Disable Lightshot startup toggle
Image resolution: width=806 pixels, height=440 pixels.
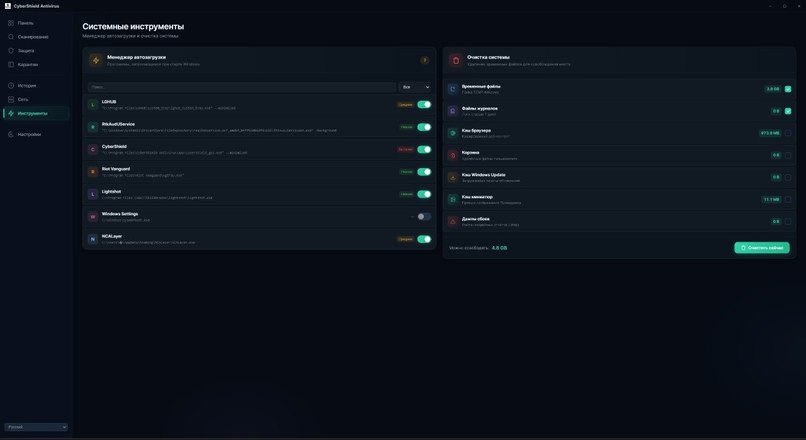tap(424, 194)
